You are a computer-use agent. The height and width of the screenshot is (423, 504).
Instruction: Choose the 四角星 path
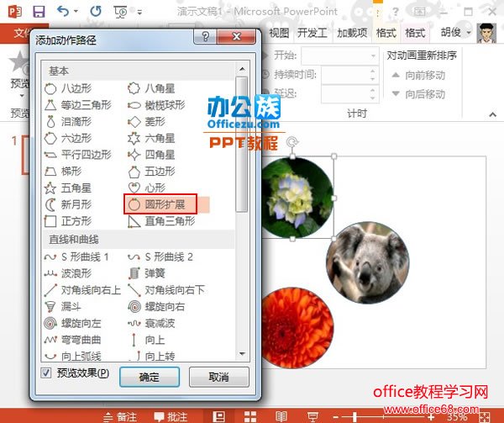[151, 155]
